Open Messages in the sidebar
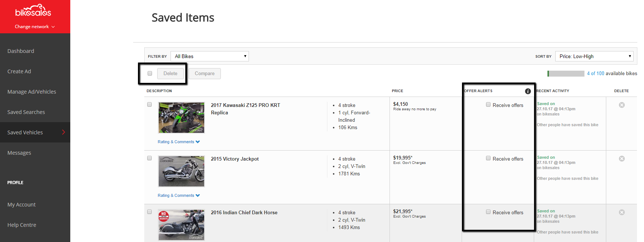 19,153
